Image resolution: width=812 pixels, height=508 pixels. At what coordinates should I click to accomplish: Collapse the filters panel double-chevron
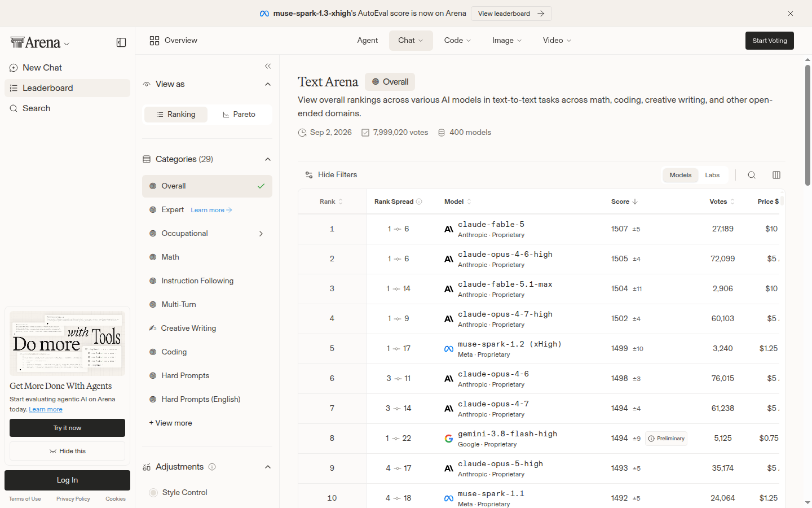[268, 66]
